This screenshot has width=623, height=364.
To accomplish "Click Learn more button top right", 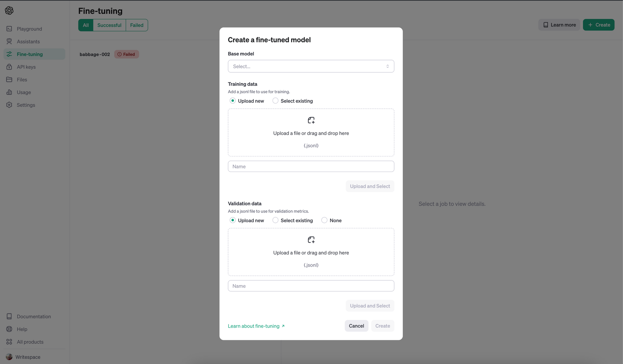I will tap(559, 25).
